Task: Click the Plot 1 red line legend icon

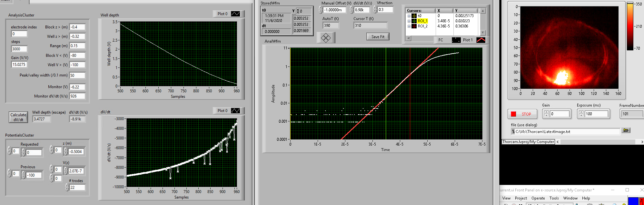Action: coord(481,40)
